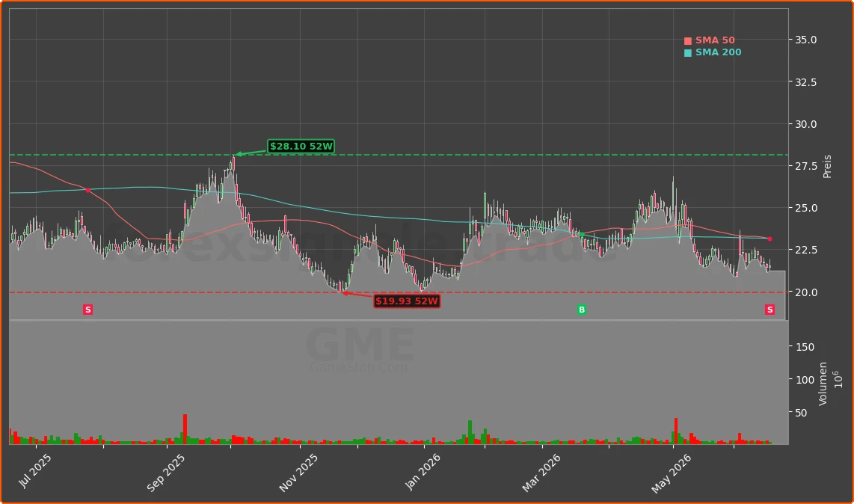Click the SMA 50 red legend swatch
The width and height of the screenshot is (854, 504).
(x=688, y=41)
